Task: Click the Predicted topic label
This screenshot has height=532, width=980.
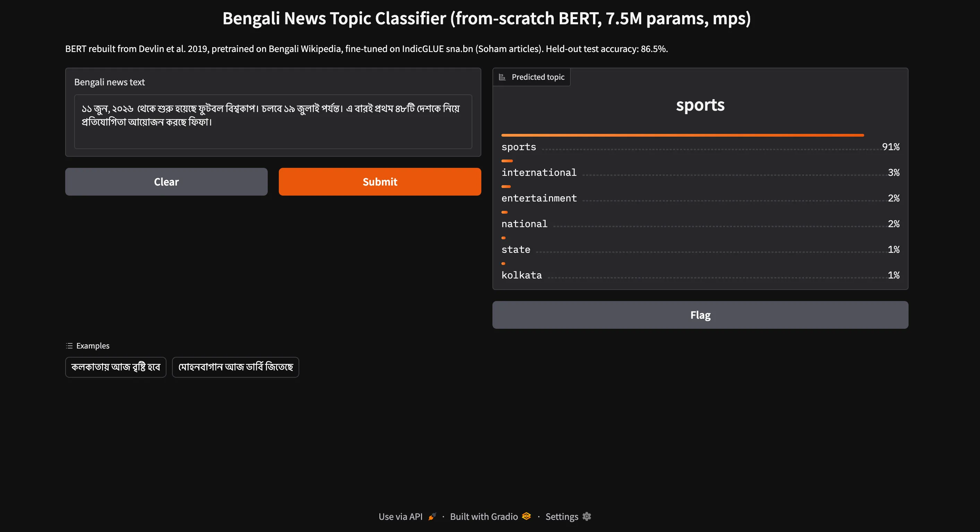Action: (538, 77)
